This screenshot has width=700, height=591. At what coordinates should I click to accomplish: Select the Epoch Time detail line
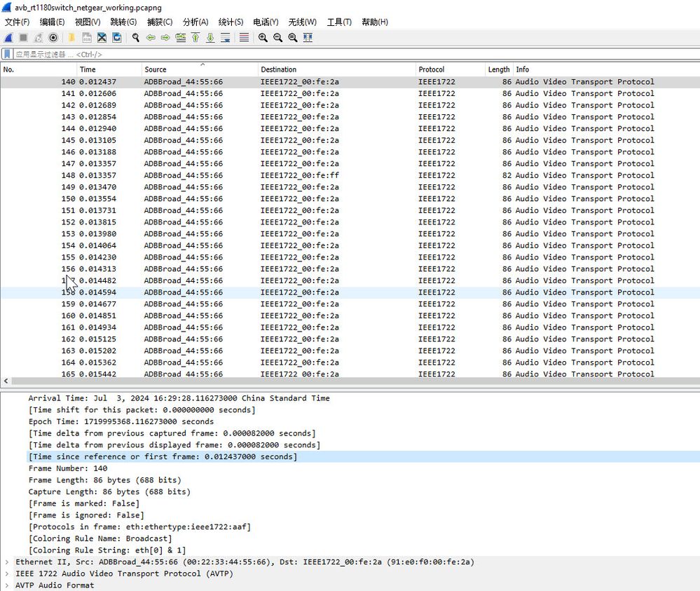121,421
